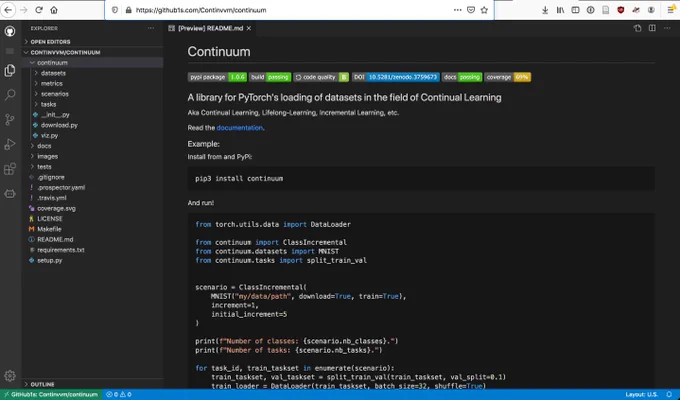
Task: Open the .gitignore file
Action: [x=92, y=177]
